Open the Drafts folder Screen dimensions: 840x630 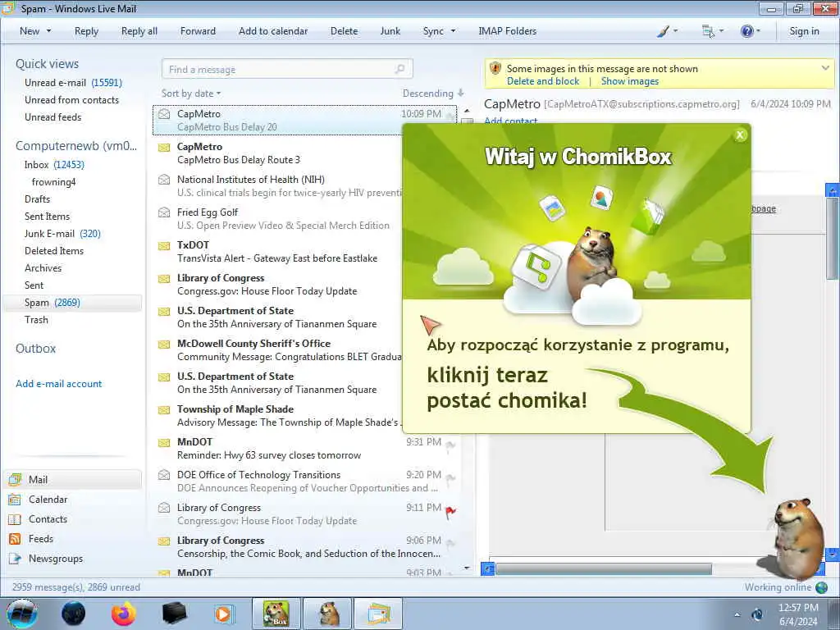(37, 199)
